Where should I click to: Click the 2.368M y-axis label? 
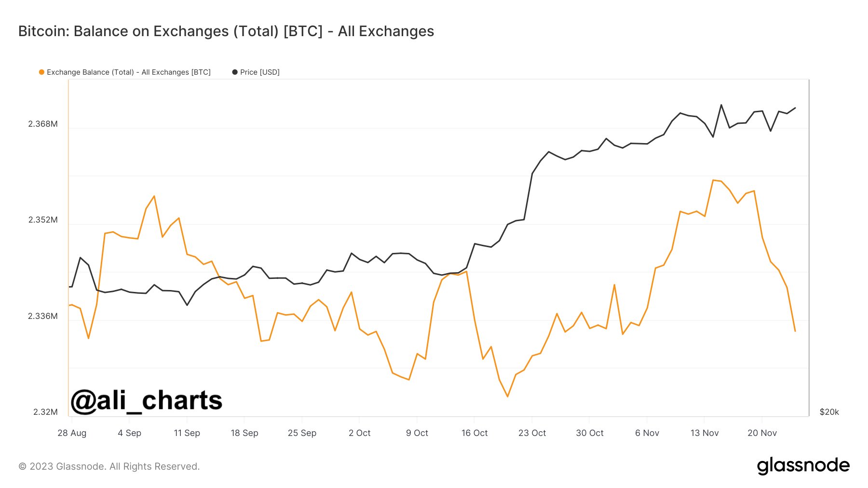pos(43,124)
